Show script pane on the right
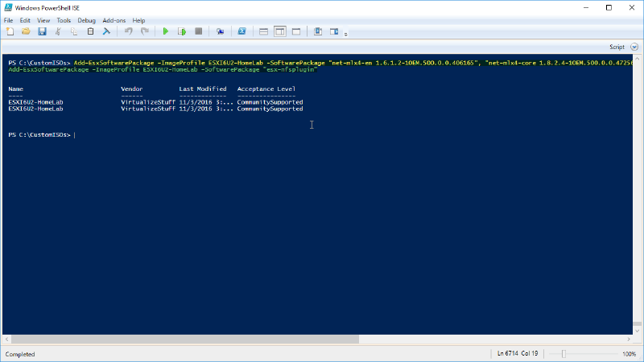The image size is (644, 362). 279,31
